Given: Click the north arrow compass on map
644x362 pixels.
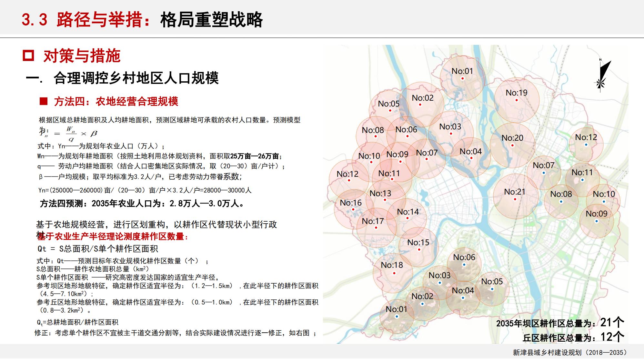Looking at the screenshot, I should click(602, 75).
